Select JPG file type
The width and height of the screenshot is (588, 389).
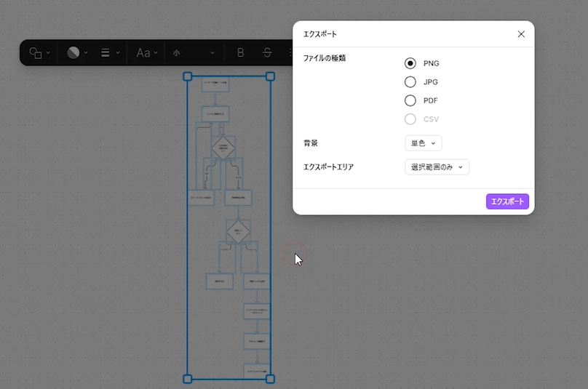tap(410, 82)
